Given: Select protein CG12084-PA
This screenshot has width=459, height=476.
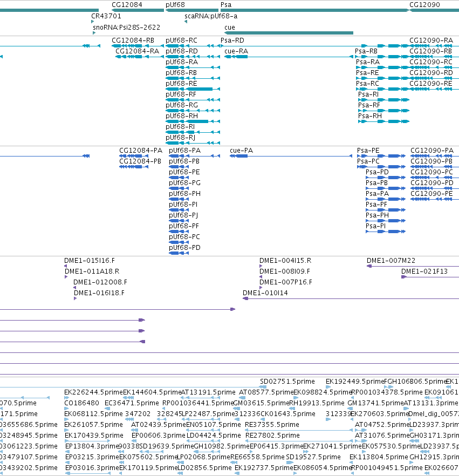Looking at the screenshot, I should pos(141,151).
